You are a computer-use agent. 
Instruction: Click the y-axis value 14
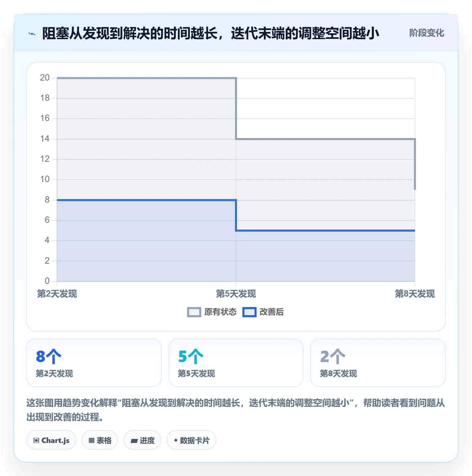[x=45, y=139]
